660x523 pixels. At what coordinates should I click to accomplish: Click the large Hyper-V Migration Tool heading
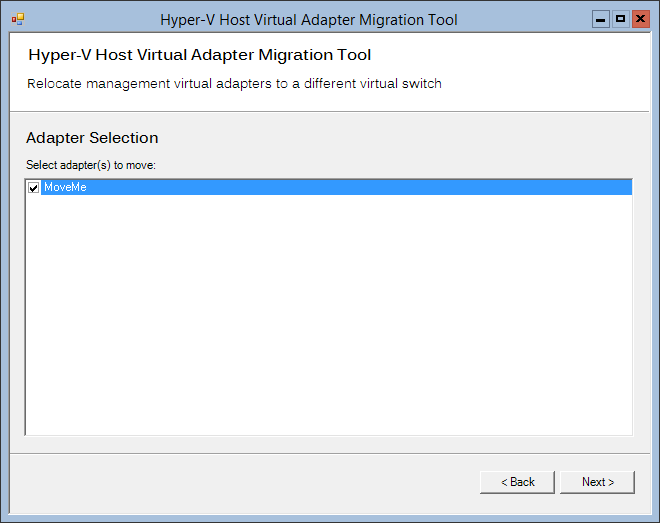tap(200, 55)
